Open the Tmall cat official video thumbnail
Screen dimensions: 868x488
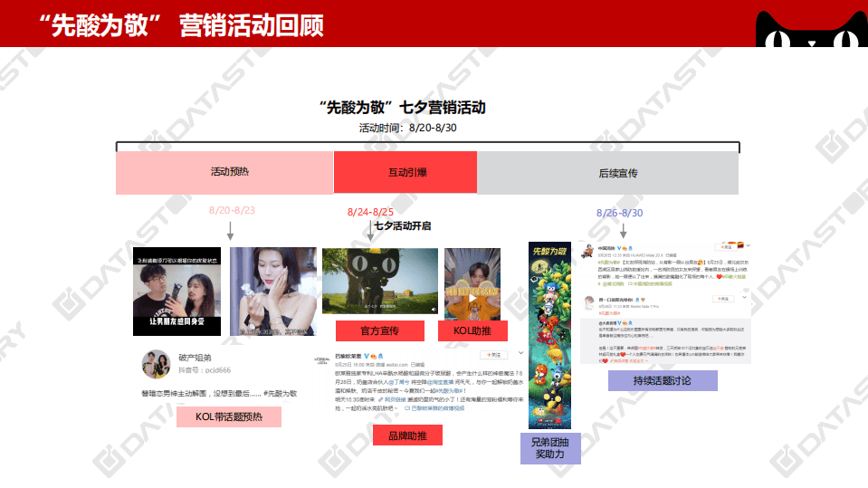[x=380, y=281]
